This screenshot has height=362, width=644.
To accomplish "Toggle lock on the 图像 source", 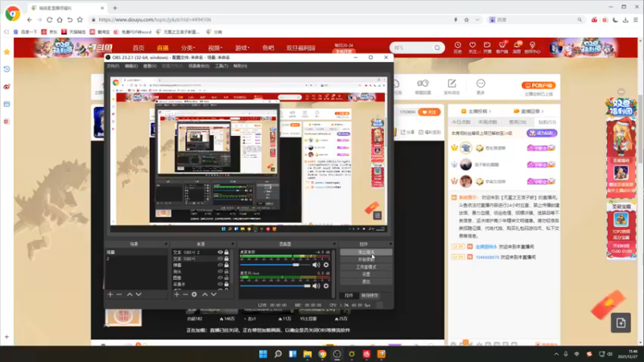I will 226,278.
